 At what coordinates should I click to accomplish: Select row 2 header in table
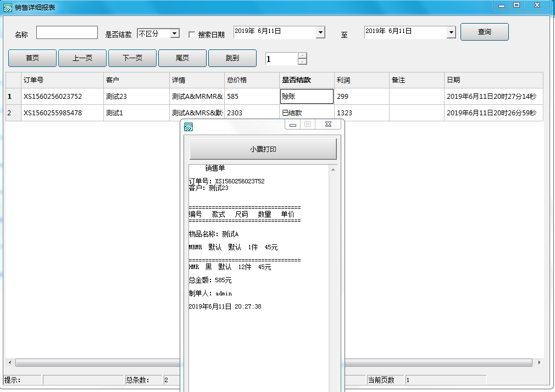click(x=13, y=113)
